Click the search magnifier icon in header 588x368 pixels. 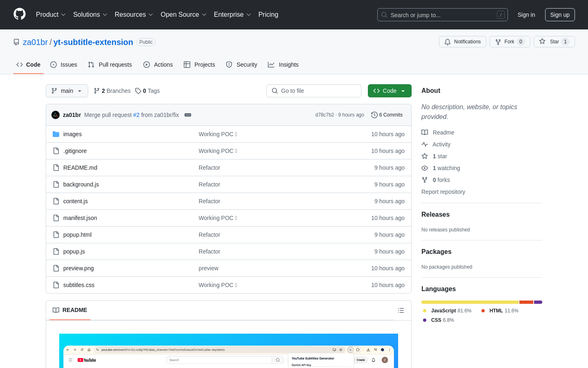click(384, 15)
